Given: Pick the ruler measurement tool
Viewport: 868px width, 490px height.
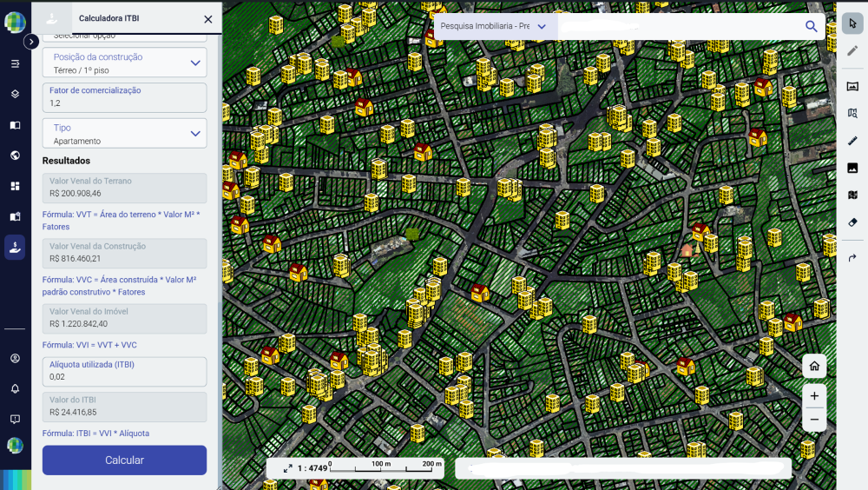Looking at the screenshot, I should coord(852,141).
